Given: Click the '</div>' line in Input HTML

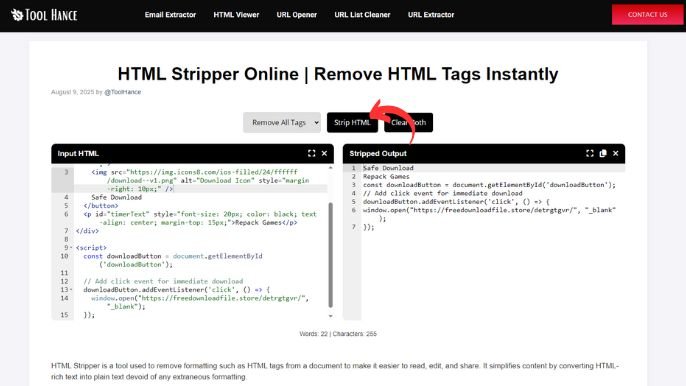Looking at the screenshot, I should point(87,231).
